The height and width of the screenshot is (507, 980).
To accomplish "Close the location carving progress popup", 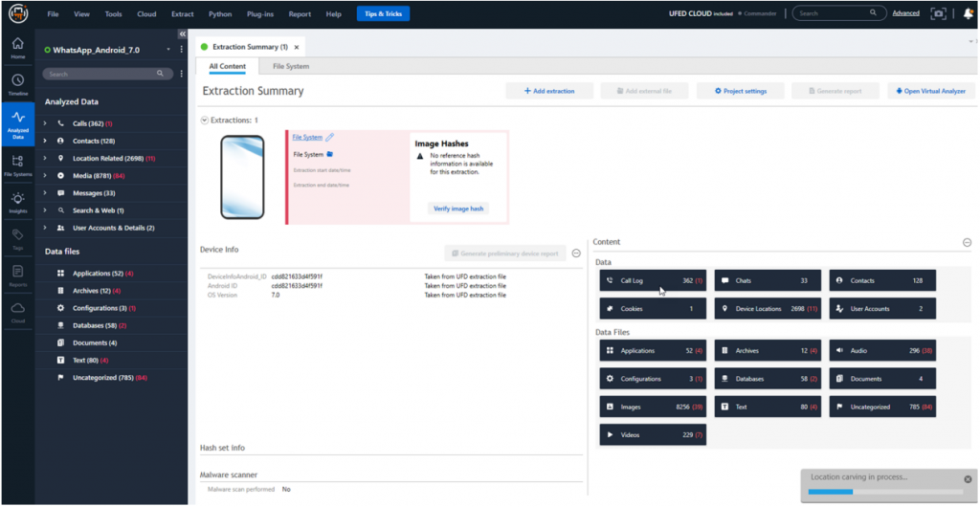I will coord(968,479).
